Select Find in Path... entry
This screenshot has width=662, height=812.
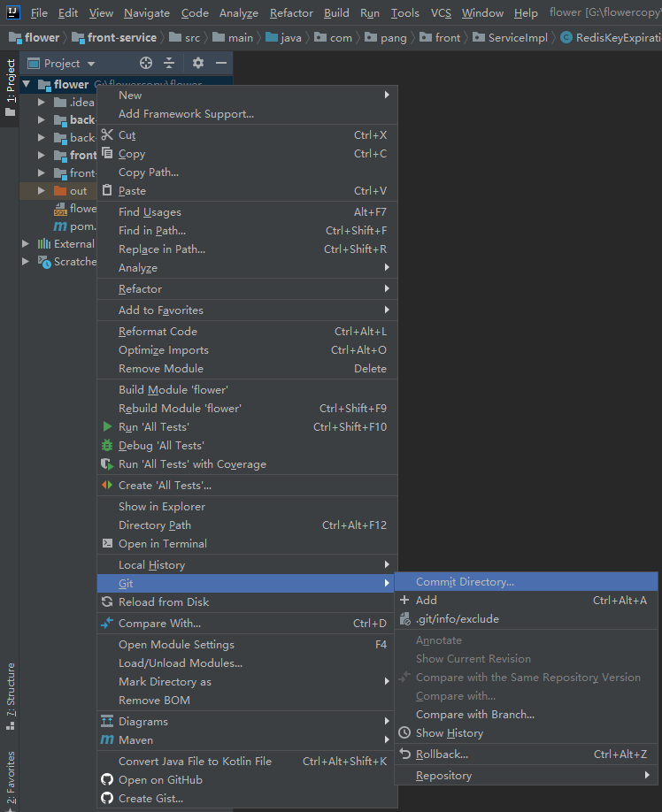[x=247, y=231]
